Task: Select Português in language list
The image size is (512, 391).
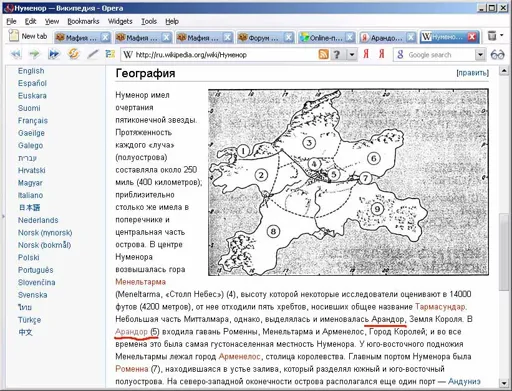Action: tap(36, 270)
